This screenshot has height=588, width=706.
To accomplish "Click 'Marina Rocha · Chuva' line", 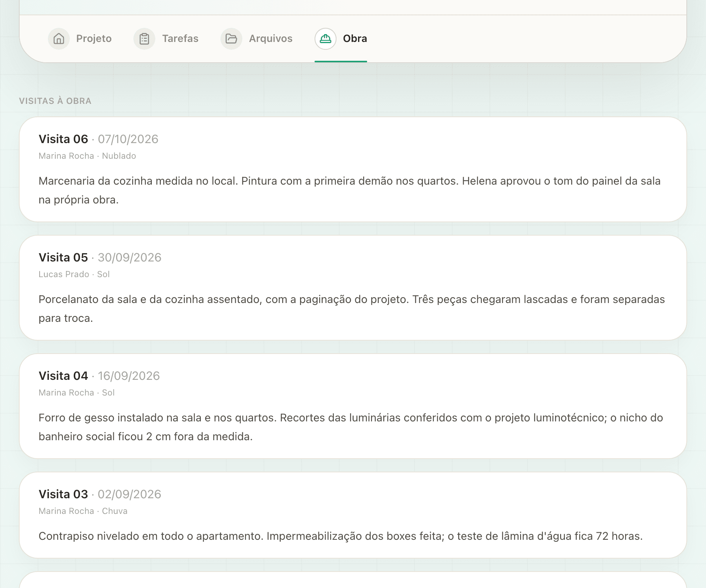I will tap(83, 511).
